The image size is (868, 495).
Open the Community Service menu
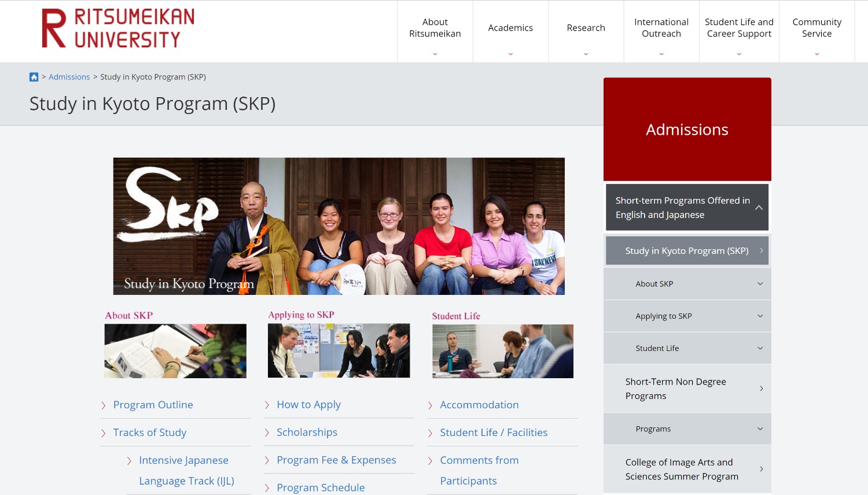[x=816, y=31]
